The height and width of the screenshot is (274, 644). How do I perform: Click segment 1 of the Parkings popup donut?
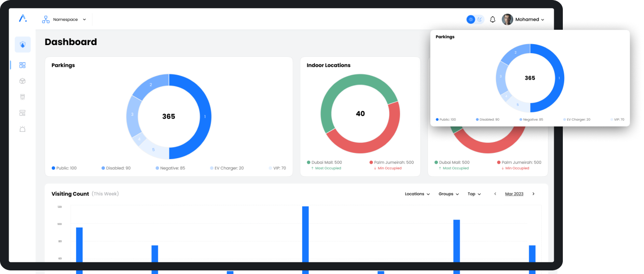pos(559,78)
